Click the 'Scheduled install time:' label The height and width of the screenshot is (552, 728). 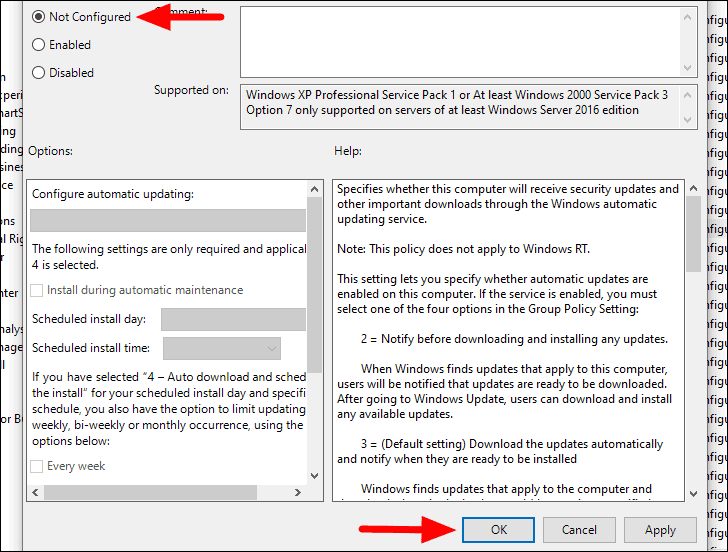91,348
